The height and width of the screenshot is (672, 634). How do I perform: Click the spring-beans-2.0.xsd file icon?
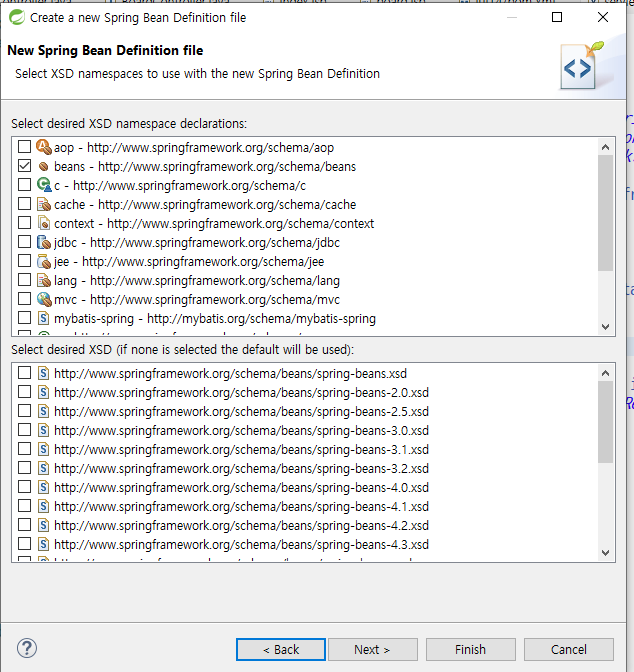coord(43,392)
